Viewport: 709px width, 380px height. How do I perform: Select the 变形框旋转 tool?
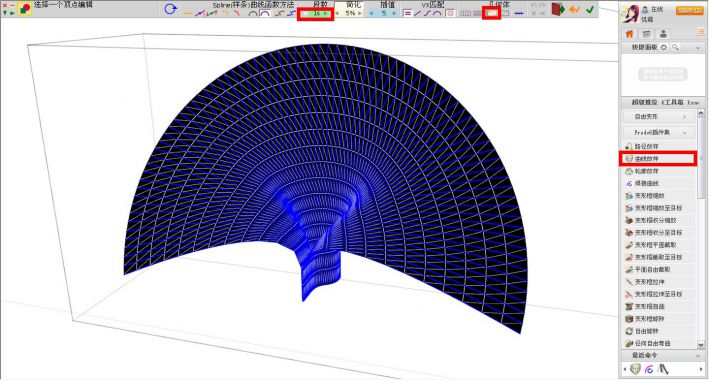coord(659,318)
